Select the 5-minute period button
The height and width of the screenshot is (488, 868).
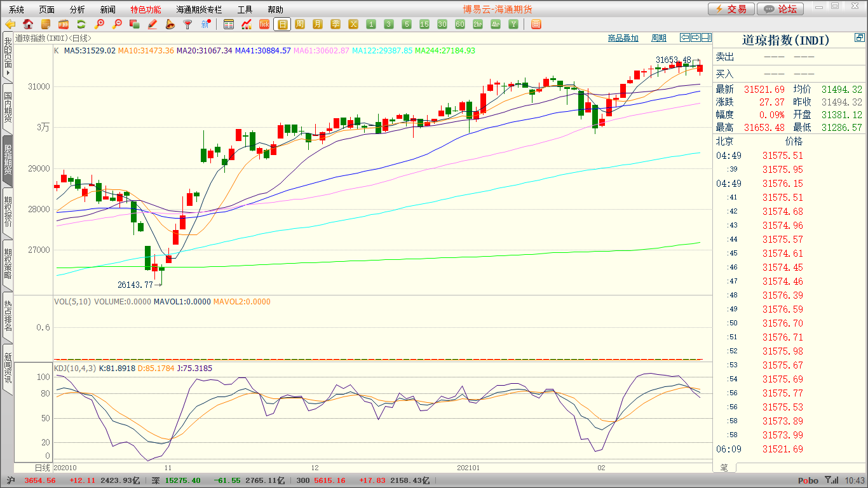(x=407, y=24)
